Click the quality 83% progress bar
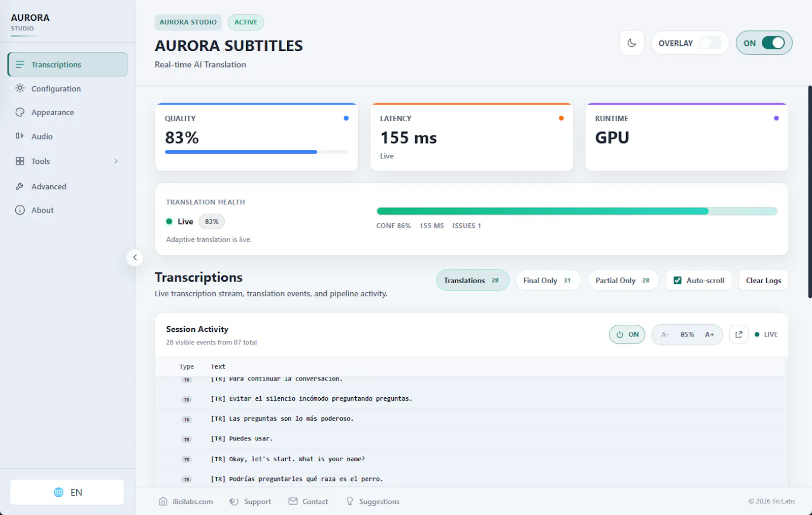Image resolution: width=812 pixels, height=515 pixels. pos(257,152)
